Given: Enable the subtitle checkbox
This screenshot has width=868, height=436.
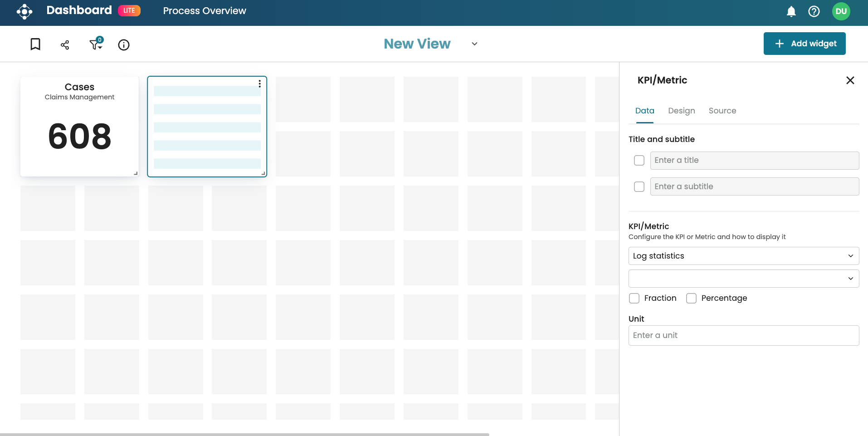Looking at the screenshot, I should (639, 186).
